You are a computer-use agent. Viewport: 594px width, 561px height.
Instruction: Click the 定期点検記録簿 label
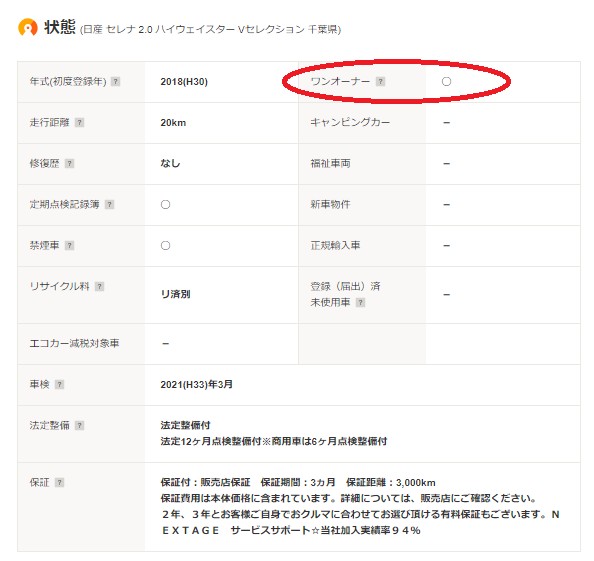(x=64, y=205)
